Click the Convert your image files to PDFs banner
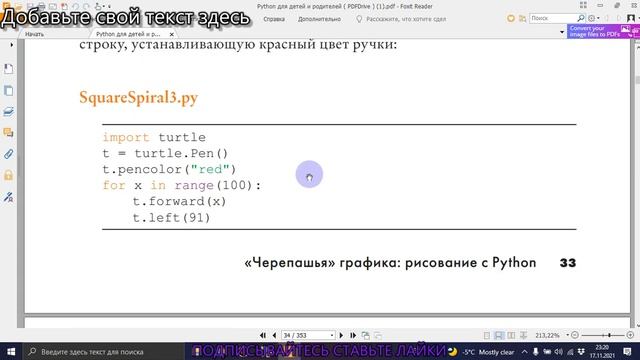This screenshot has width=640, height=360. tap(603, 31)
